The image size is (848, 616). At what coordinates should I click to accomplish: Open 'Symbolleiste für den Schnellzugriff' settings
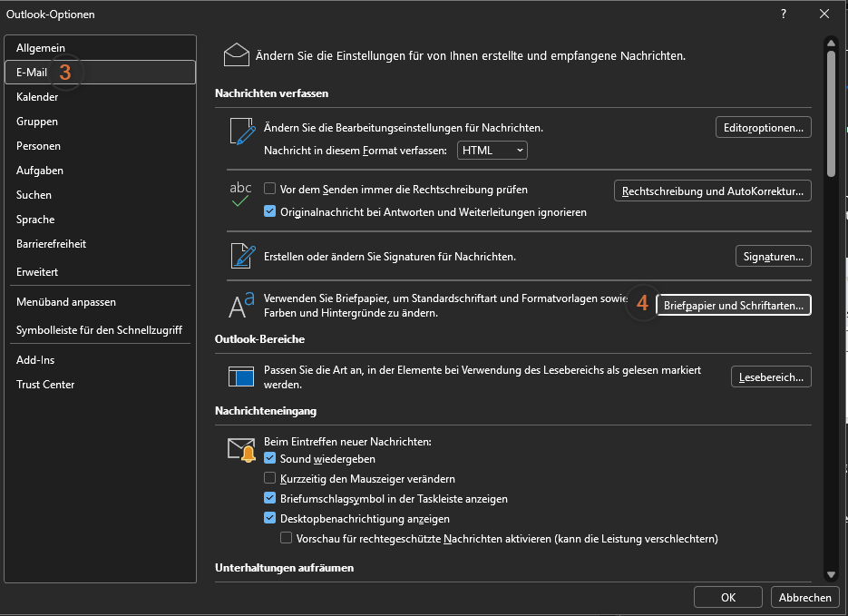(x=100, y=330)
